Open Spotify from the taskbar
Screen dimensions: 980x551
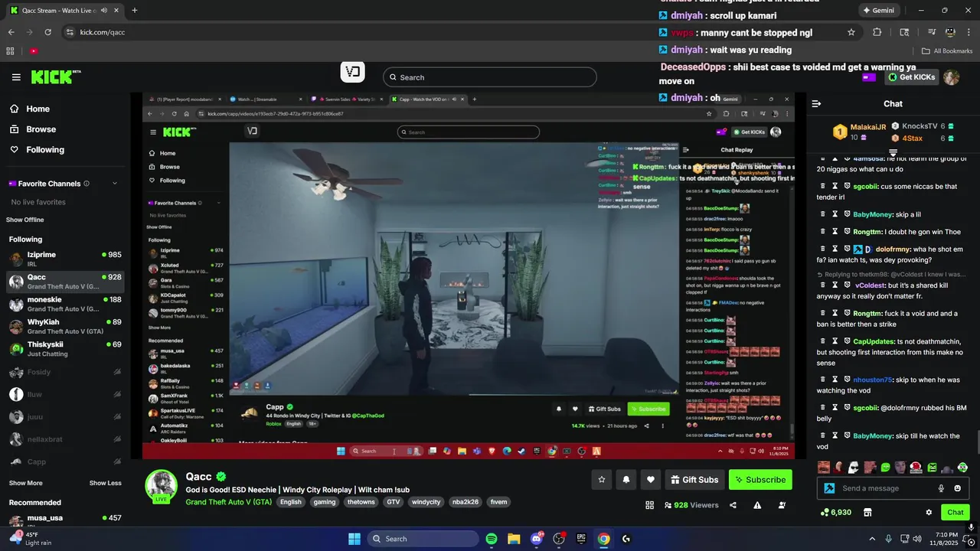click(x=492, y=539)
